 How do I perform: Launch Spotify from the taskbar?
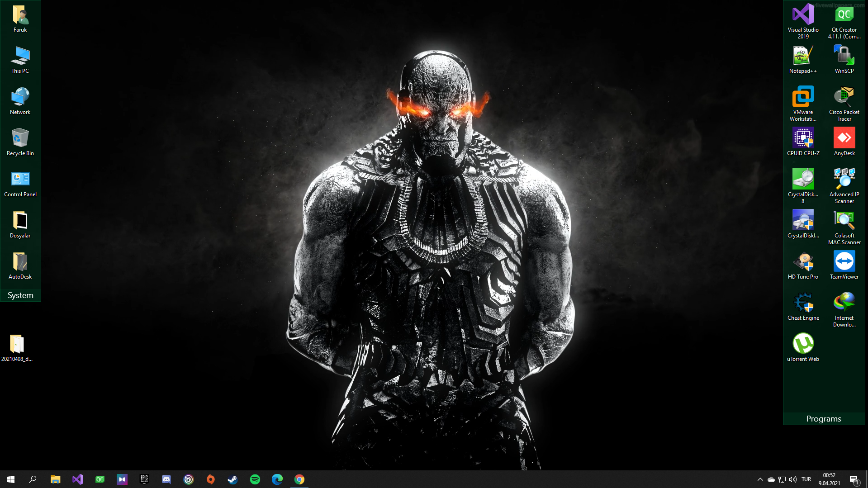coord(255,479)
